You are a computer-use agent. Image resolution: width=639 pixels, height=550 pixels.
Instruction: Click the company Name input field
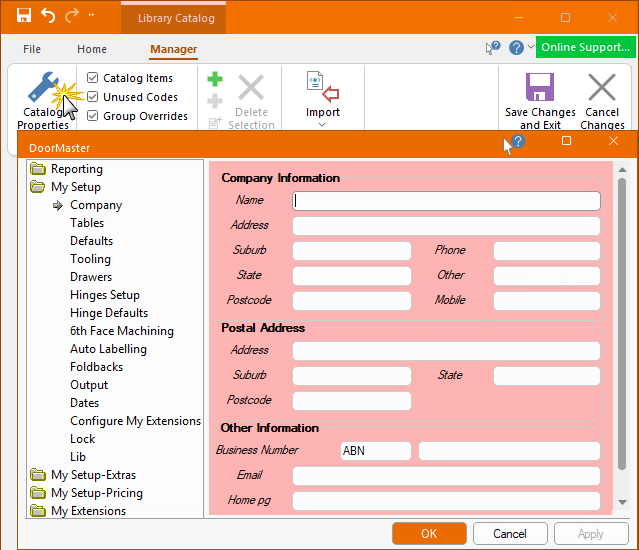(446, 201)
